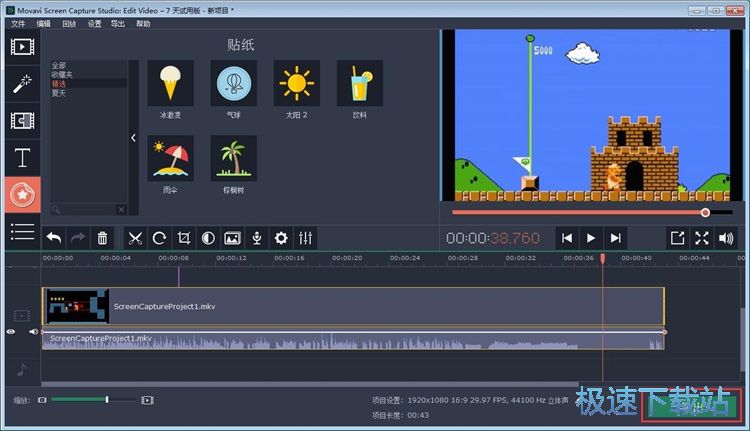Screen dimensions: 750x431
Task: Open the transitions tab
Action: click(22, 121)
